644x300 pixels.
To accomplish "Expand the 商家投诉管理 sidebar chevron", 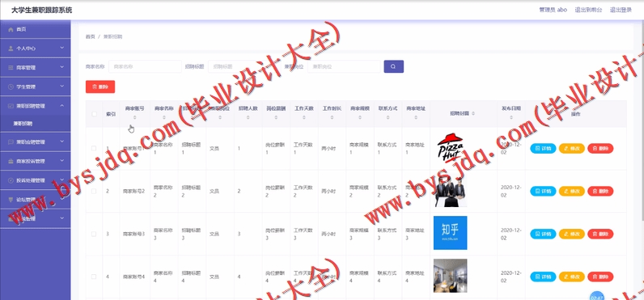I will click(62, 161).
